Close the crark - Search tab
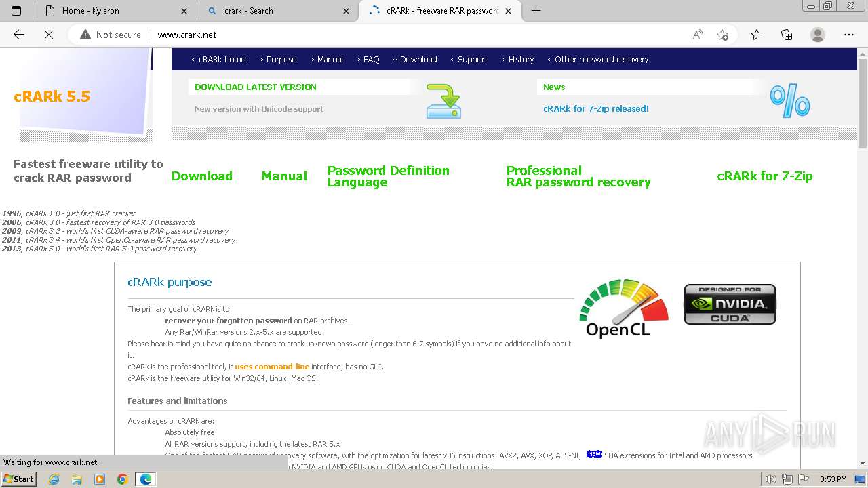Screen dimensions: 868x488 (x=346, y=11)
